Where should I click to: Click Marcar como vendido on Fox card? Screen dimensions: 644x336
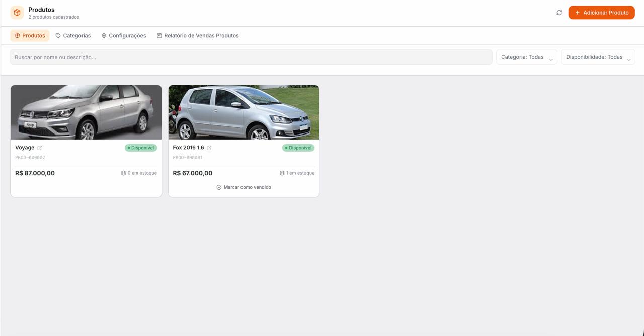[244, 187]
